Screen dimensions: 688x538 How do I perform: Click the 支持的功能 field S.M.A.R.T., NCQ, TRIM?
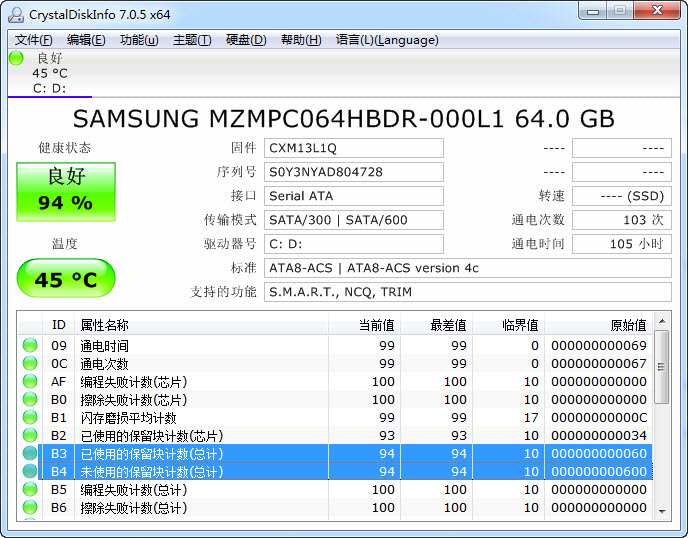[468, 292]
